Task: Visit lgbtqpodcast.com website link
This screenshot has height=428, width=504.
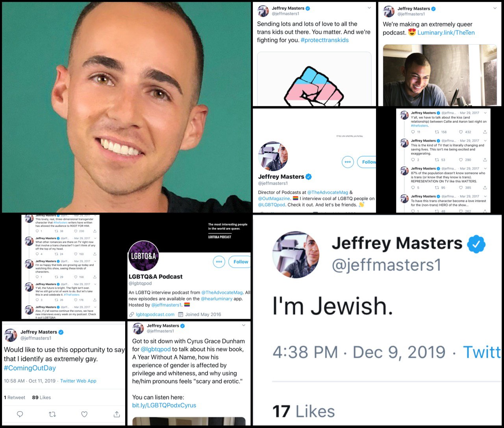Action: 155,314
